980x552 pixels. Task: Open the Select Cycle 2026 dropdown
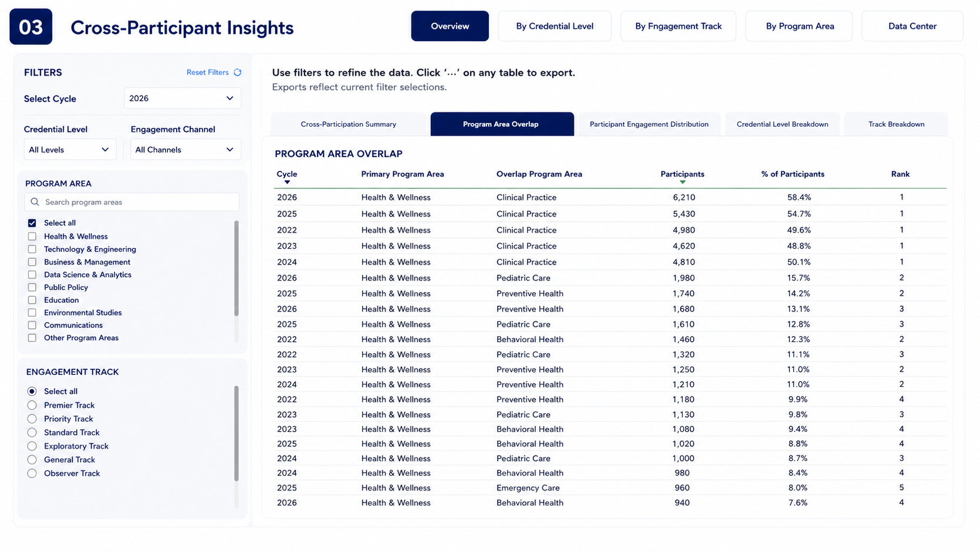click(183, 99)
